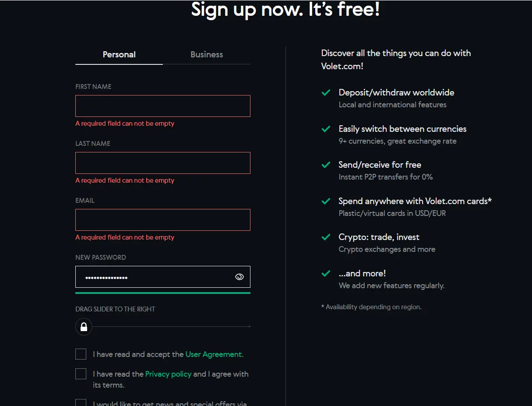Click checkmark next to Easily switch between currencies
This screenshot has height=406, width=532.
coord(326,129)
